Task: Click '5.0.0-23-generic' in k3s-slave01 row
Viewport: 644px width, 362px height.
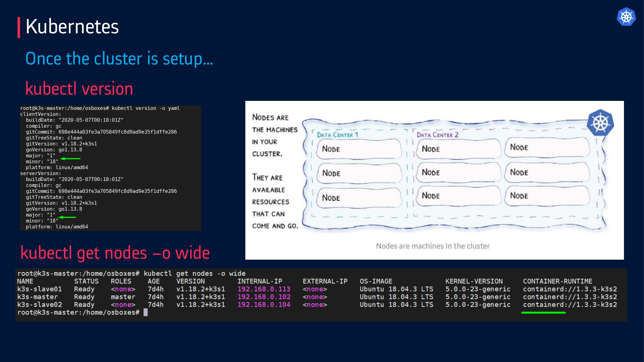Action: 478,289
